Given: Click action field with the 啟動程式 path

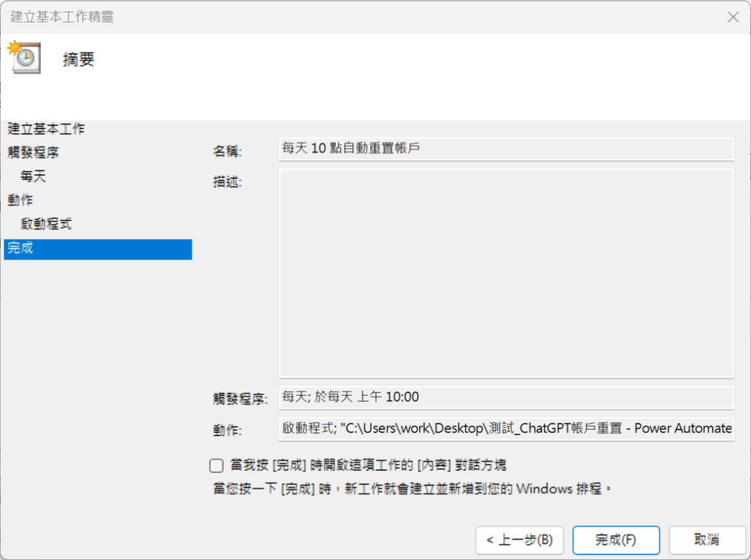Looking at the screenshot, I should (x=506, y=429).
